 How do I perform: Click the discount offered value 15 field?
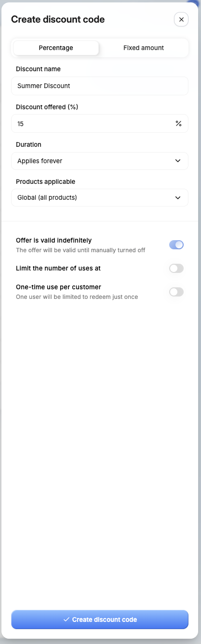(x=100, y=124)
